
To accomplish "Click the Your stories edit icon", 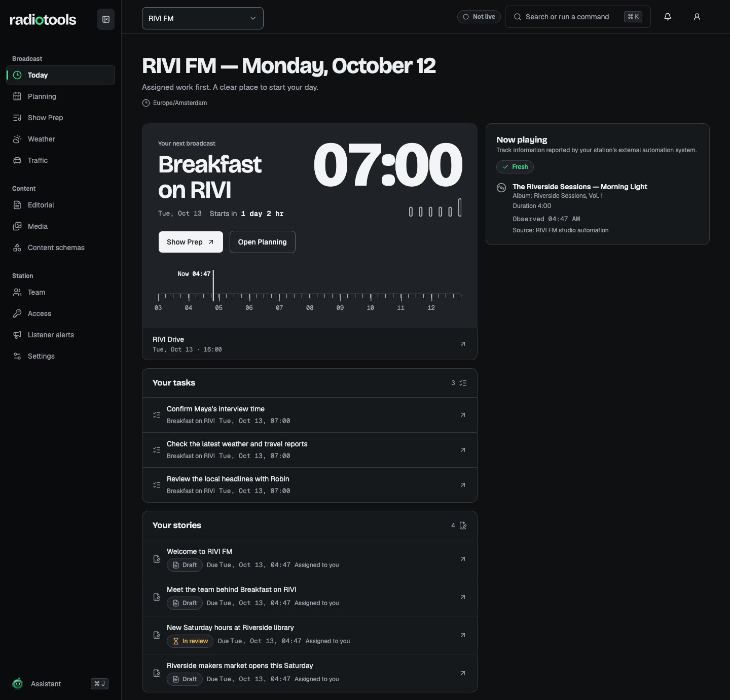I will [463, 526].
